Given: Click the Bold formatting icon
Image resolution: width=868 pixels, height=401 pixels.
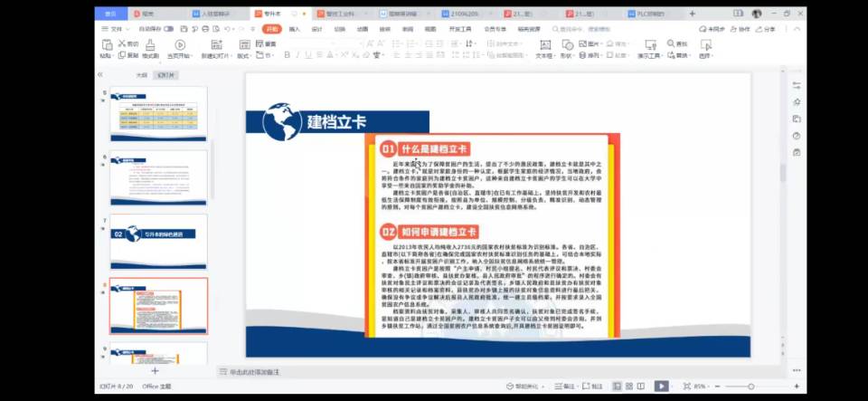Looking at the screenshot, I should [x=288, y=55].
